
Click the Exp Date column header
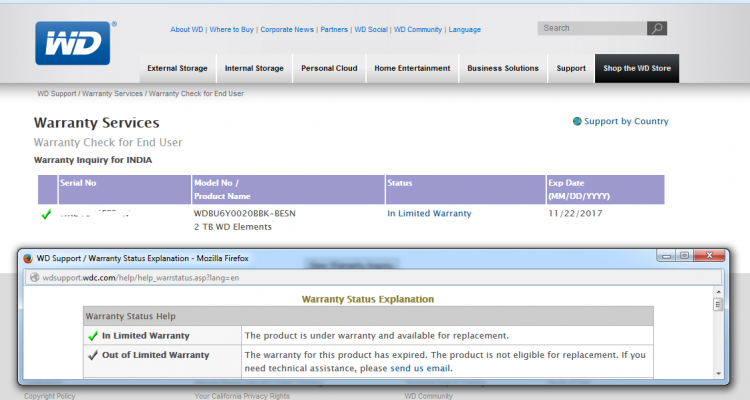(606, 189)
